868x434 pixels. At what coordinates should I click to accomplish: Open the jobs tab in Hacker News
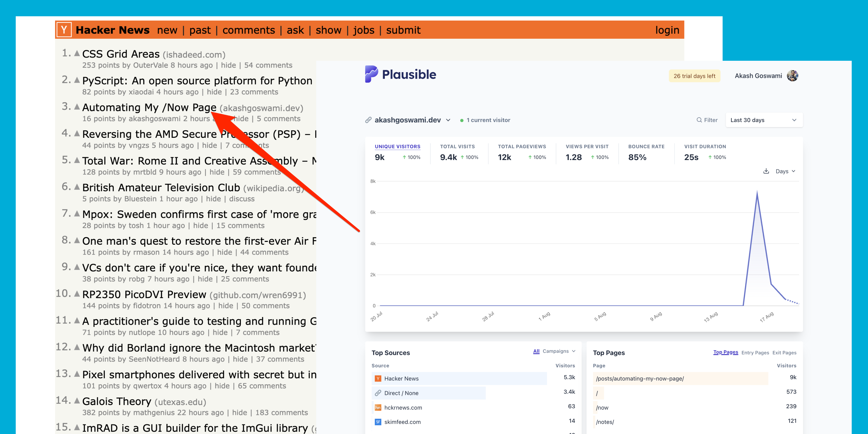click(x=363, y=30)
